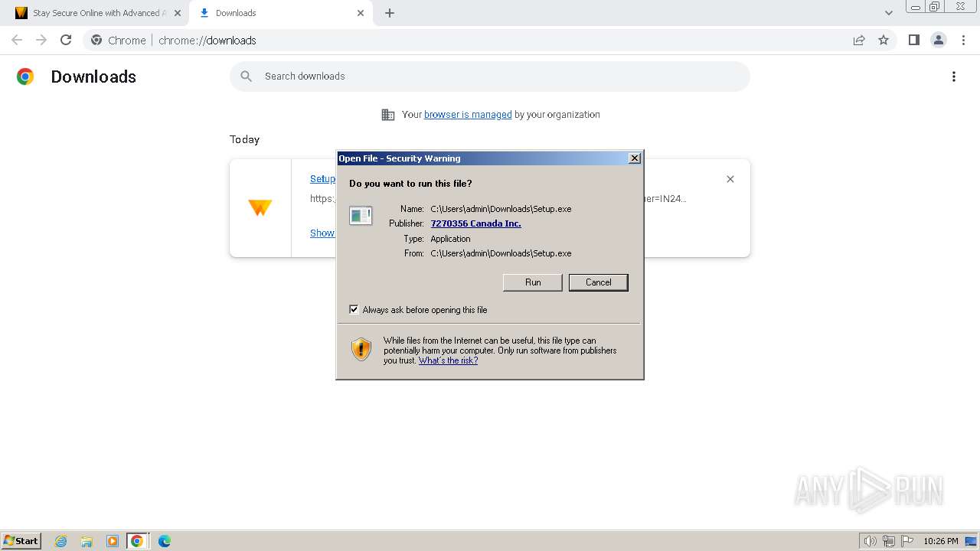Image resolution: width=980 pixels, height=551 pixels.
Task: Cancel the Open File security warning
Action: click(x=598, y=282)
